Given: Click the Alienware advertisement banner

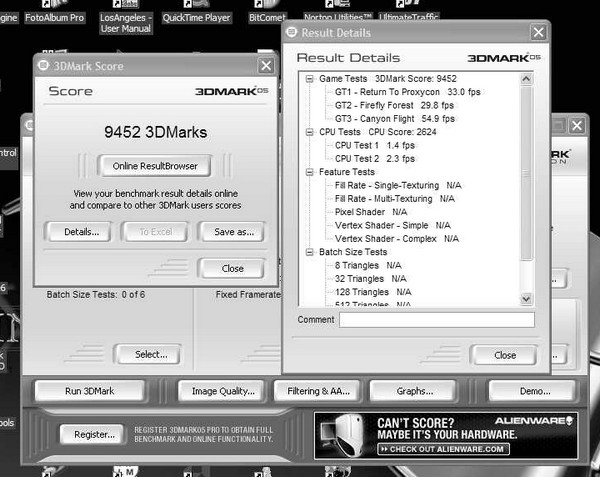Looking at the screenshot, I should 445,435.
